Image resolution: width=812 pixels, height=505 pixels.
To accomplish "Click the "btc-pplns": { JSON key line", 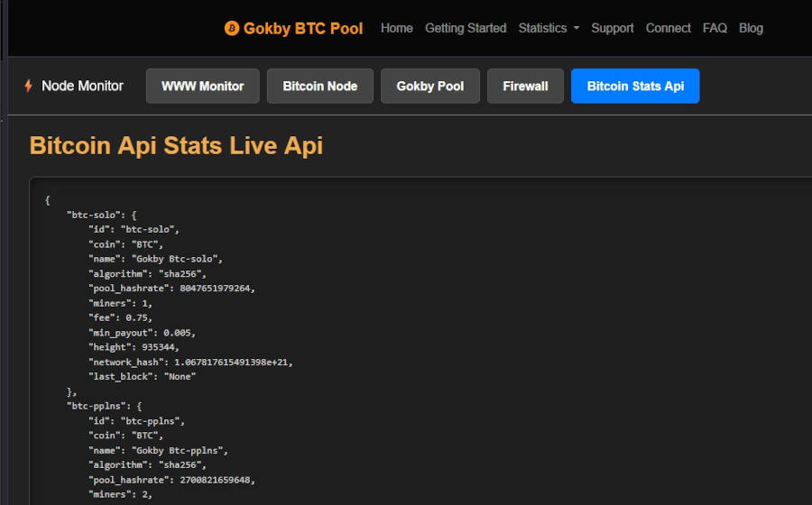I will (x=104, y=406).
